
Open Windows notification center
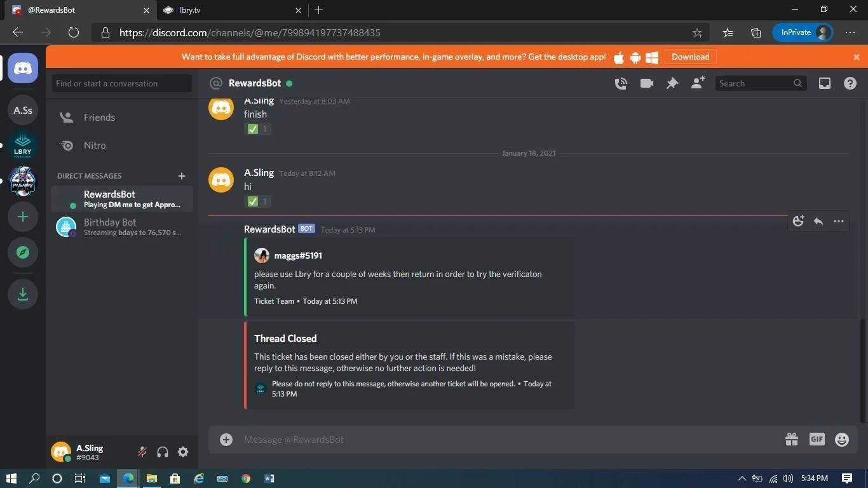tap(846, 478)
